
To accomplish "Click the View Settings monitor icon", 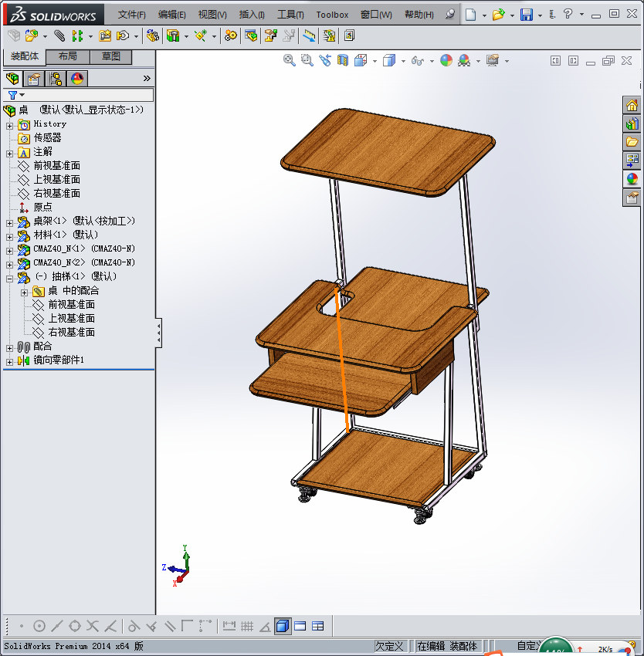I will coord(493,61).
